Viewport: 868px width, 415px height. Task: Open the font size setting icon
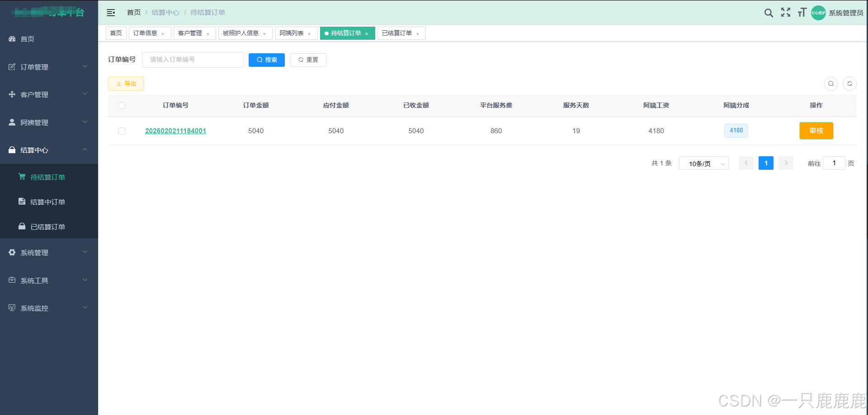tap(802, 13)
